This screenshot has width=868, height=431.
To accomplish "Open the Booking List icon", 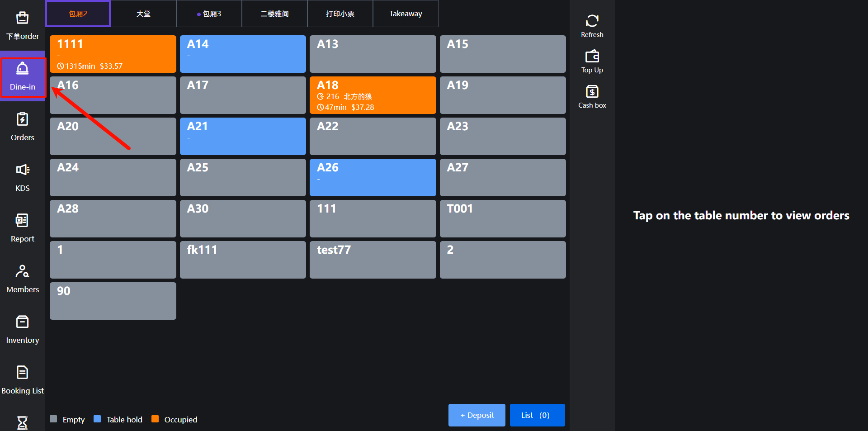I will tap(22, 373).
